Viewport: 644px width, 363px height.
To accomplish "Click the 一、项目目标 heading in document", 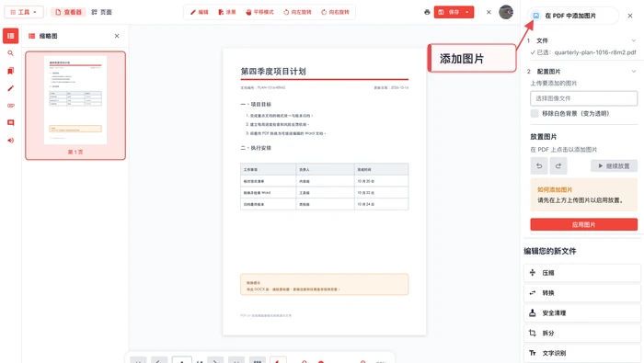I will pyautogui.click(x=256, y=105).
